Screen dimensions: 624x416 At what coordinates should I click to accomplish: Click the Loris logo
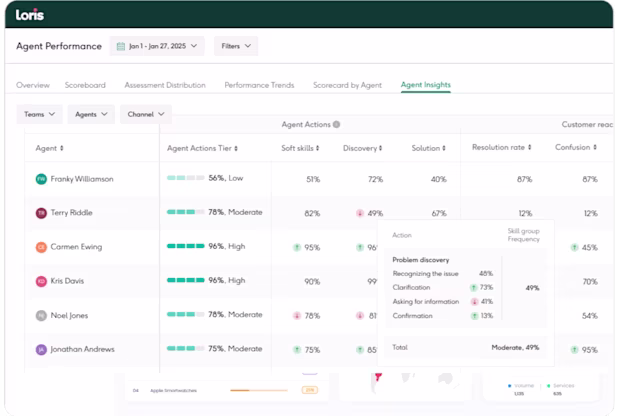pyautogui.click(x=29, y=15)
